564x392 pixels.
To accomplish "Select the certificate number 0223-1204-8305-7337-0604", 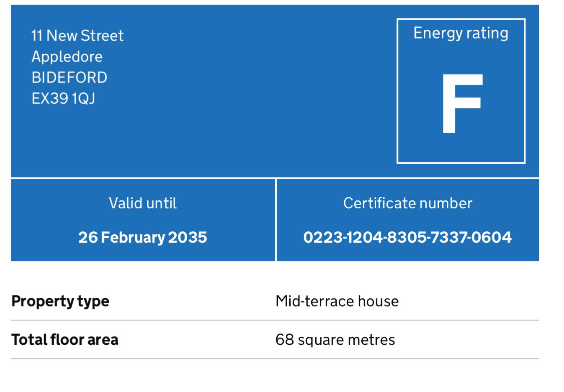I will (407, 237).
